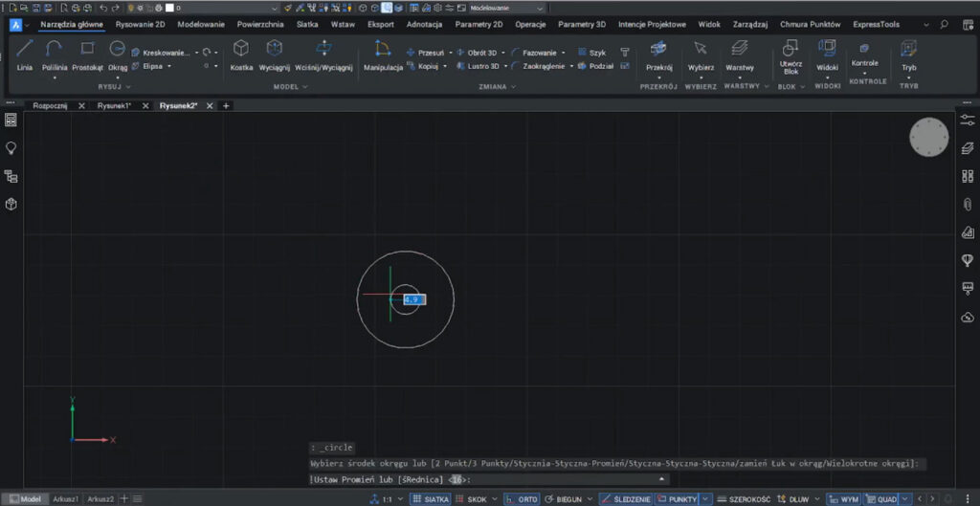
Task: Toggle QUAD cursor menu
Action: (x=882, y=499)
